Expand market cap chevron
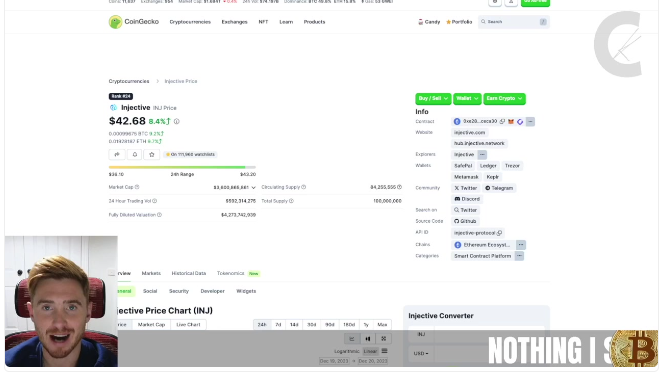This screenshot has height=374, width=662. (x=253, y=187)
